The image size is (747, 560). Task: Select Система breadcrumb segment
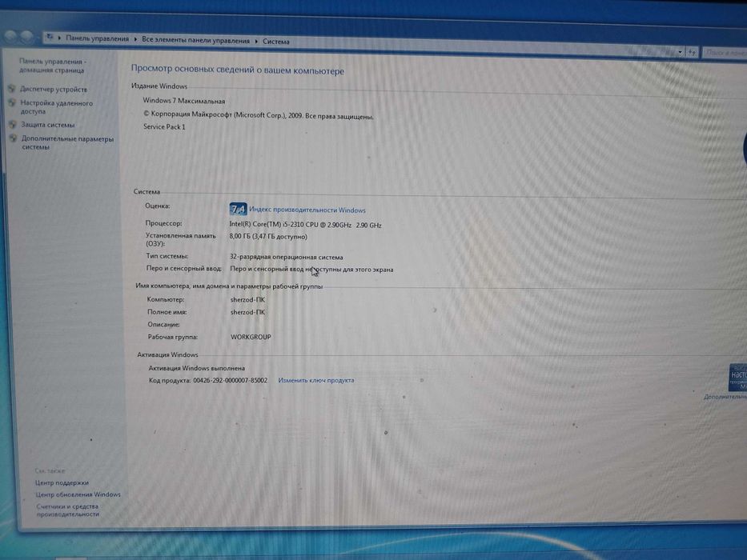click(x=276, y=42)
